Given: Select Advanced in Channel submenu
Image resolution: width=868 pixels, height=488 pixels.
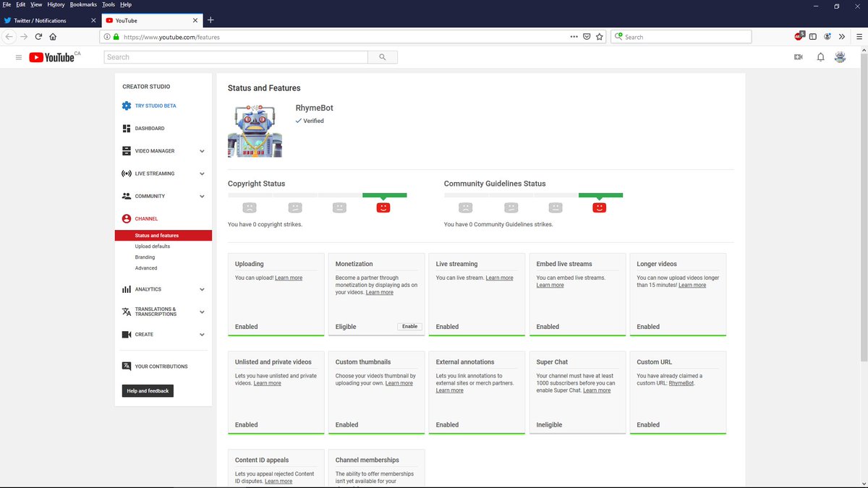Looking at the screenshot, I should click(x=146, y=268).
